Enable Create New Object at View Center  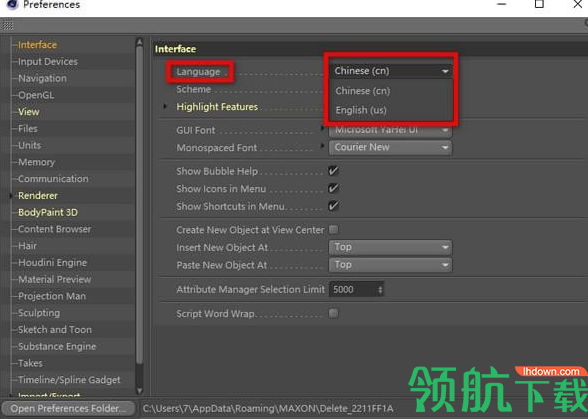333,229
